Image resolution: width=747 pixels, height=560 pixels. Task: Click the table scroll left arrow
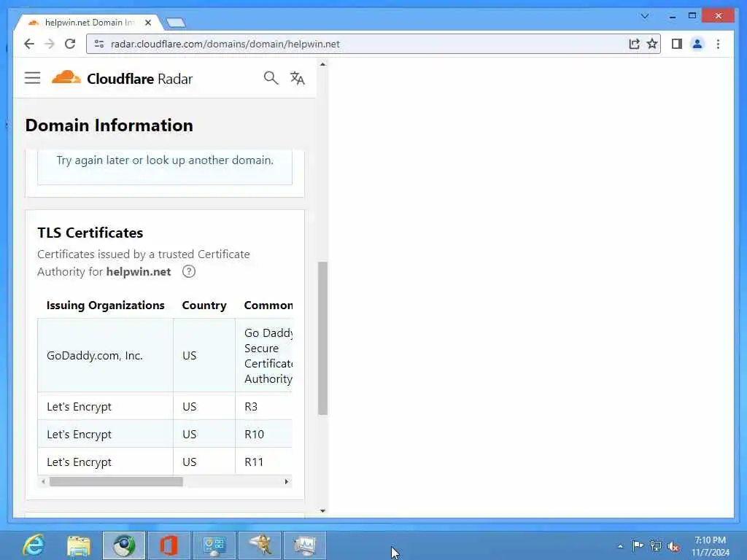(x=43, y=481)
